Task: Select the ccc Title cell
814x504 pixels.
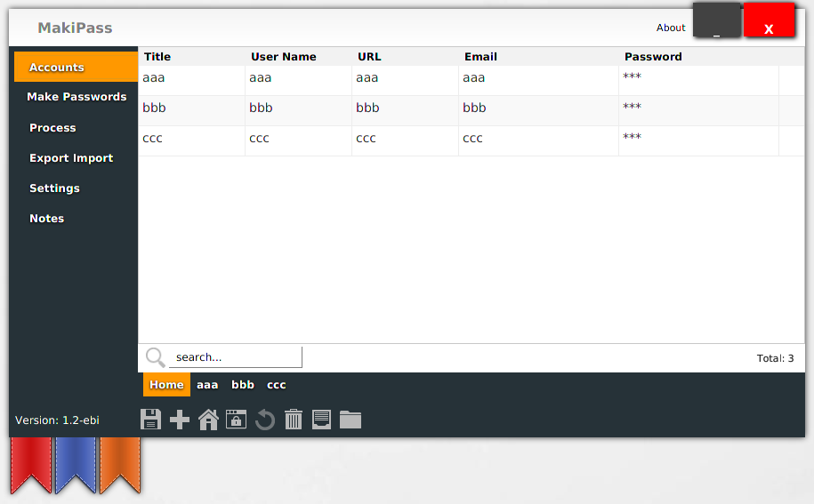Action: (x=191, y=140)
